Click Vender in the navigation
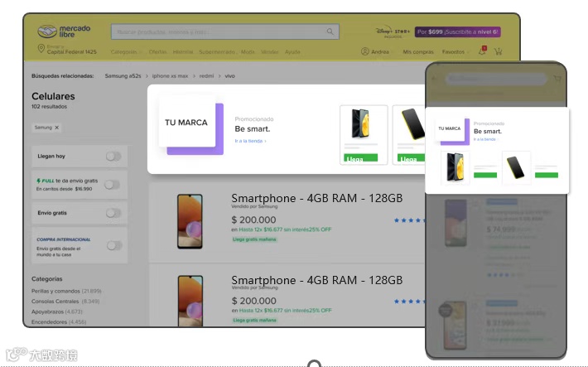The image size is (588, 367). 270,52
